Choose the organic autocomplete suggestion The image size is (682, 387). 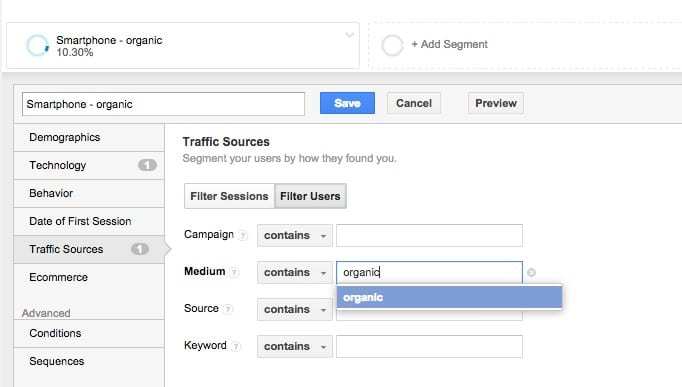(449, 297)
